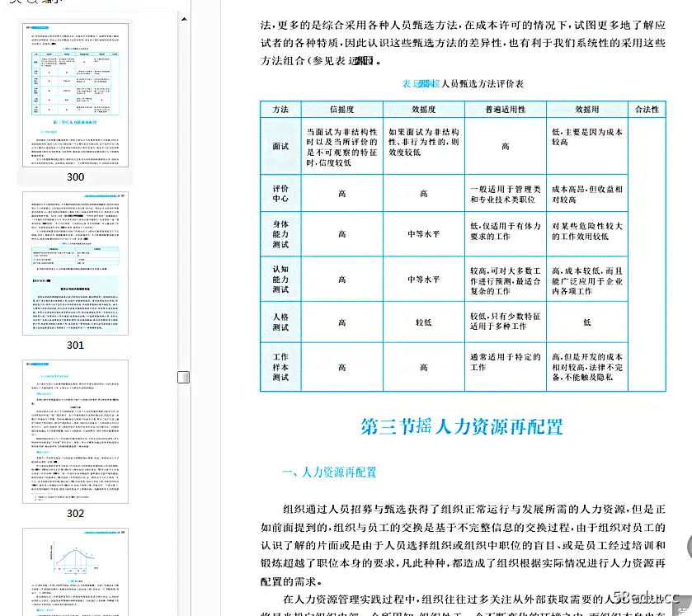The height and width of the screenshot is (616, 692).
Task: Click the 工作样本测试 row label
Action: 280,367
